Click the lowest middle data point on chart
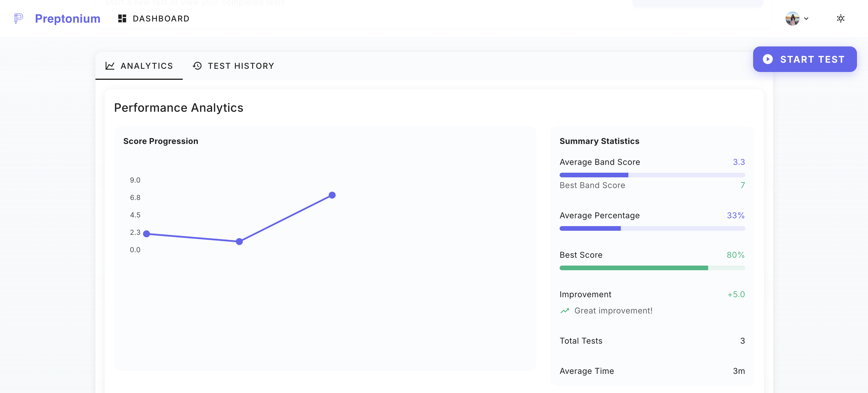 (x=239, y=241)
